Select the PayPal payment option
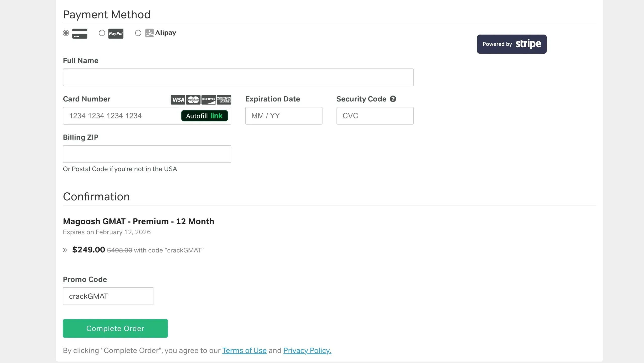 point(102,33)
